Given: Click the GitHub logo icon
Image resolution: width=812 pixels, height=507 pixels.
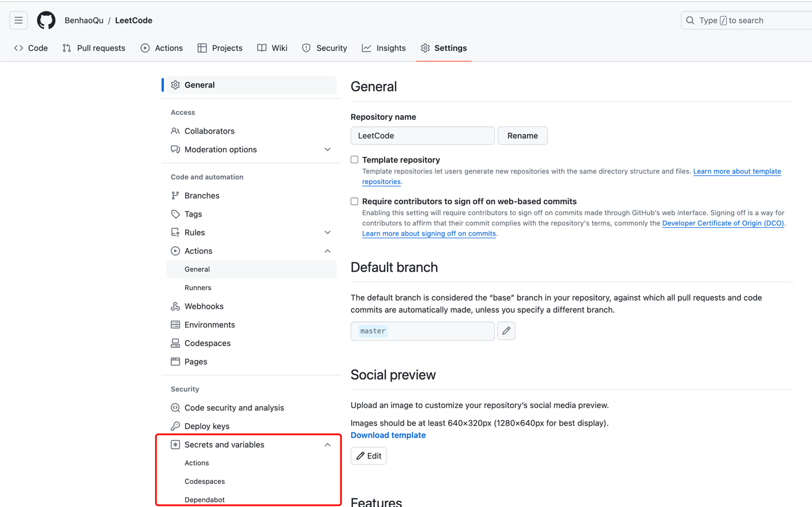Looking at the screenshot, I should coord(46,20).
